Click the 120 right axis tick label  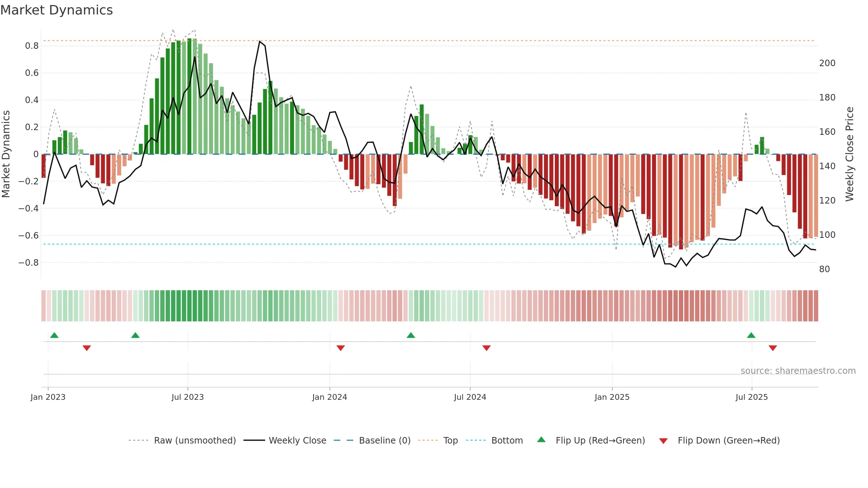tap(827, 200)
